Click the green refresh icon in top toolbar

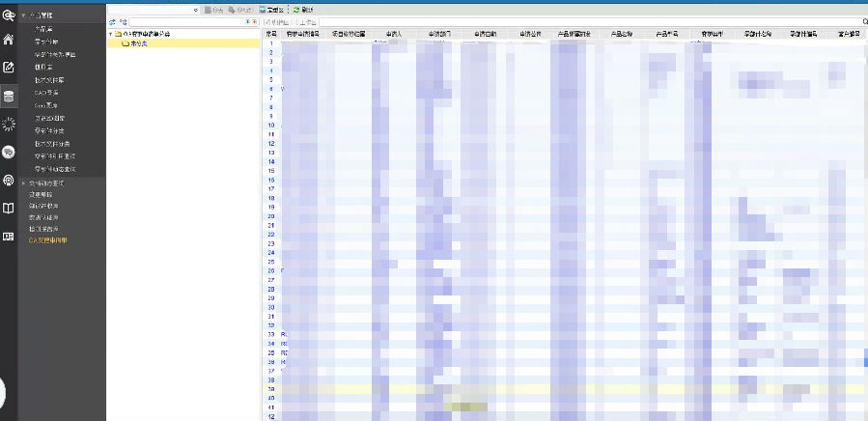[x=296, y=10]
